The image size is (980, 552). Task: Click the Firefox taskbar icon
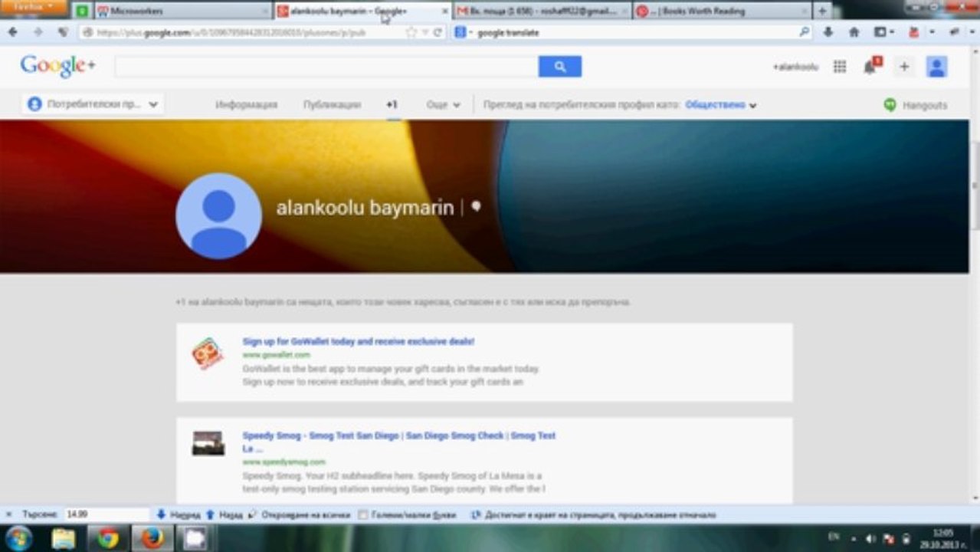pos(152,538)
